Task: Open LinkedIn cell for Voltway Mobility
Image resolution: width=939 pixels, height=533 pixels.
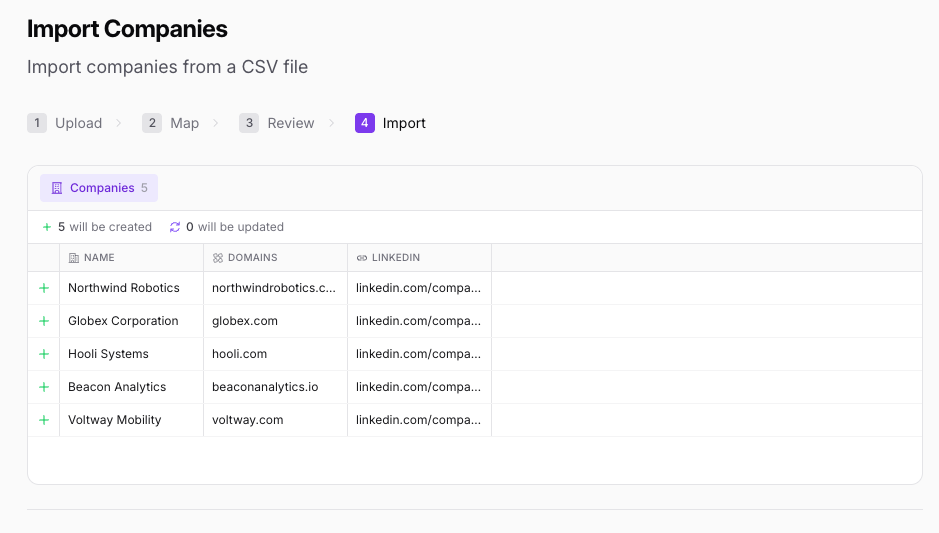Action: point(420,420)
